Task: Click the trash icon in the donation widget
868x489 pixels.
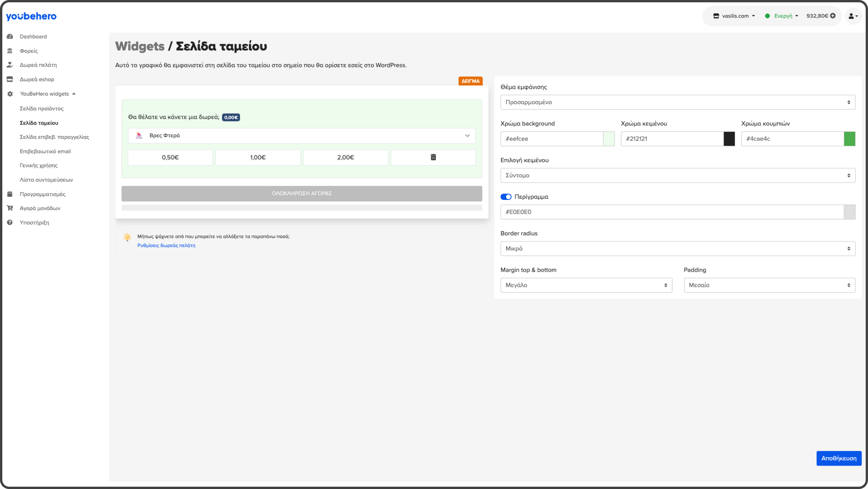Action: click(433, 157)
